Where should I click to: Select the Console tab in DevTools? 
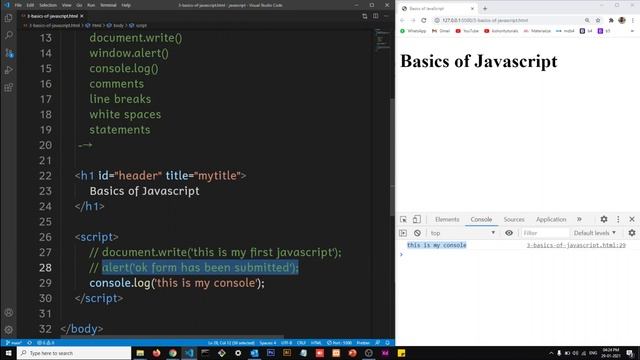tap(481, 219)
